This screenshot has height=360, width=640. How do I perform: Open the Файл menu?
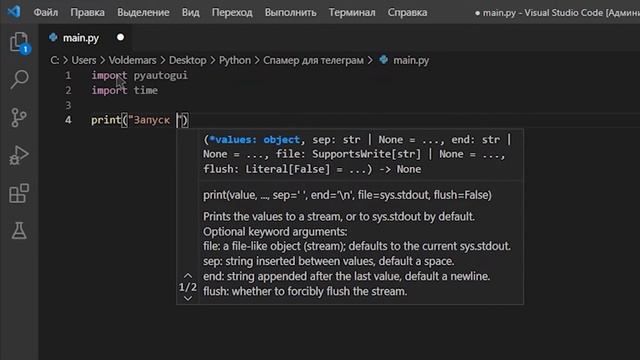click(46, 12)
